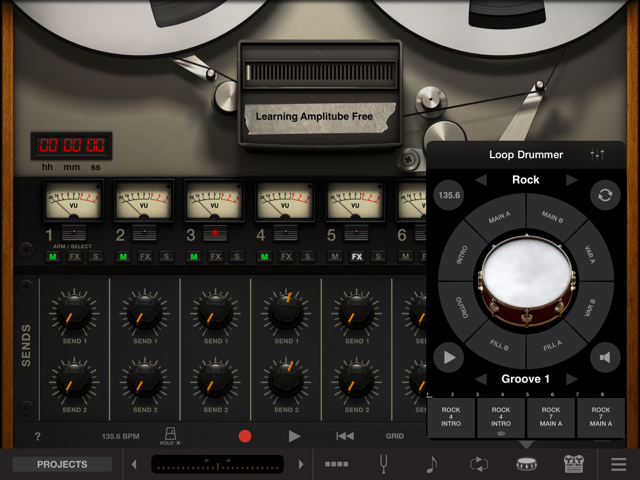Select first ROCK 4 INTRO loop slot
Image resolution: width=640 pixels, height=480 pixels.
coord(451,417)
